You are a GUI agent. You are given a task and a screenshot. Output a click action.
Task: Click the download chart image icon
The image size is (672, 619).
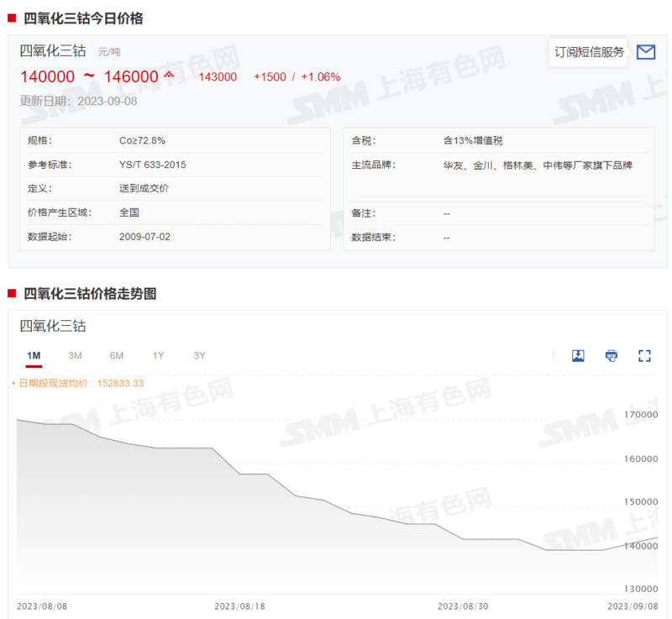[578, 355]
